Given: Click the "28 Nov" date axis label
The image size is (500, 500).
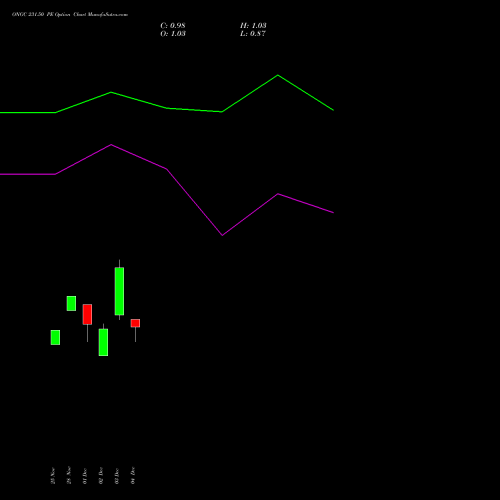Looking at the screenshot, I should click(x=69, y=475).
